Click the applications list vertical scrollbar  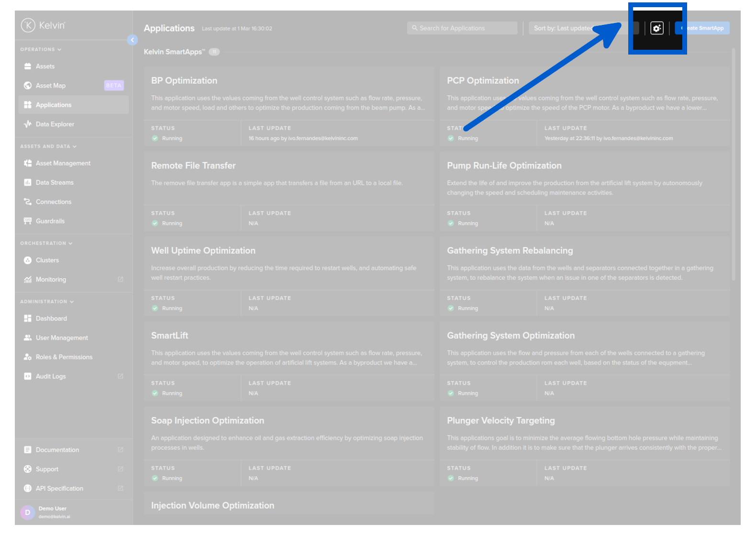pyautogui.click(x=734, y=163)
